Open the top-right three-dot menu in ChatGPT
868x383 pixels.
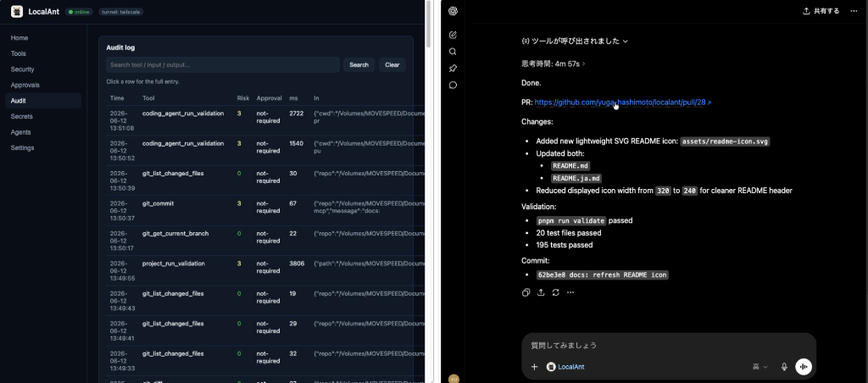854,11
